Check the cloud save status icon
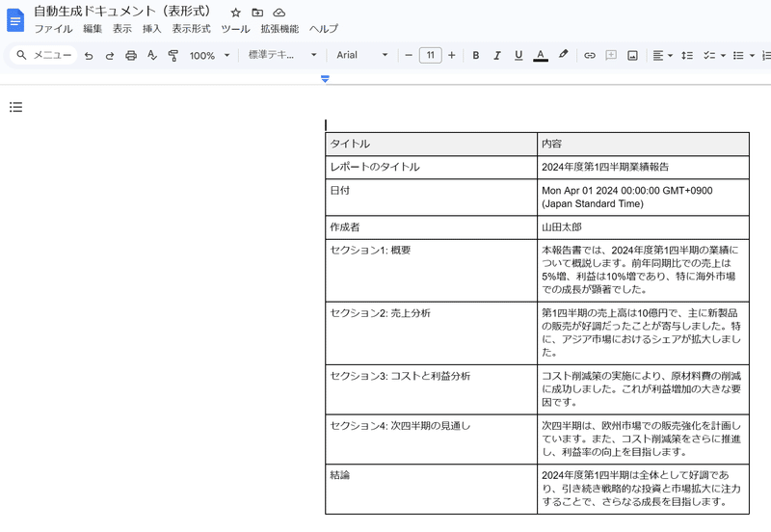Screen dimensions: 771x532 pyautogui.click(x=279, y=13)
